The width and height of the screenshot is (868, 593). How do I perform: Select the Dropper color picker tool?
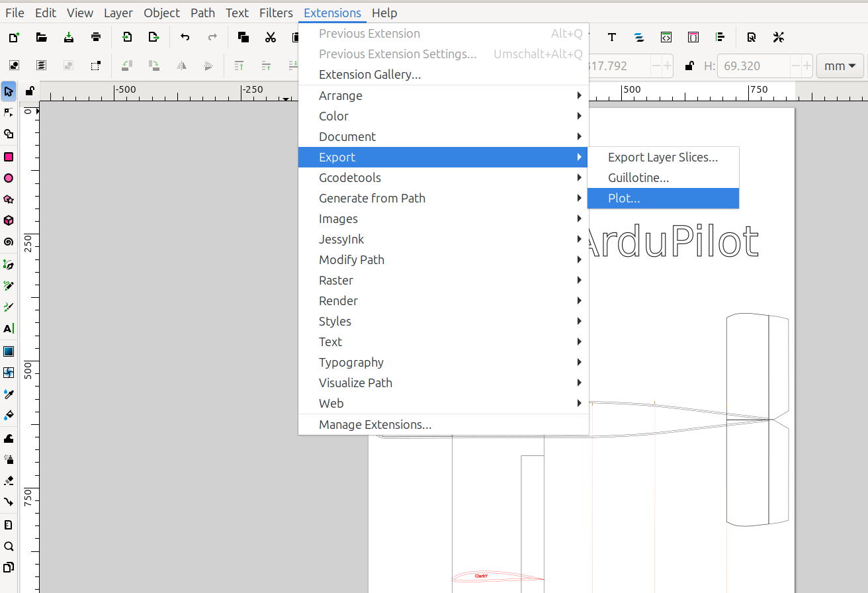(9, 394)
